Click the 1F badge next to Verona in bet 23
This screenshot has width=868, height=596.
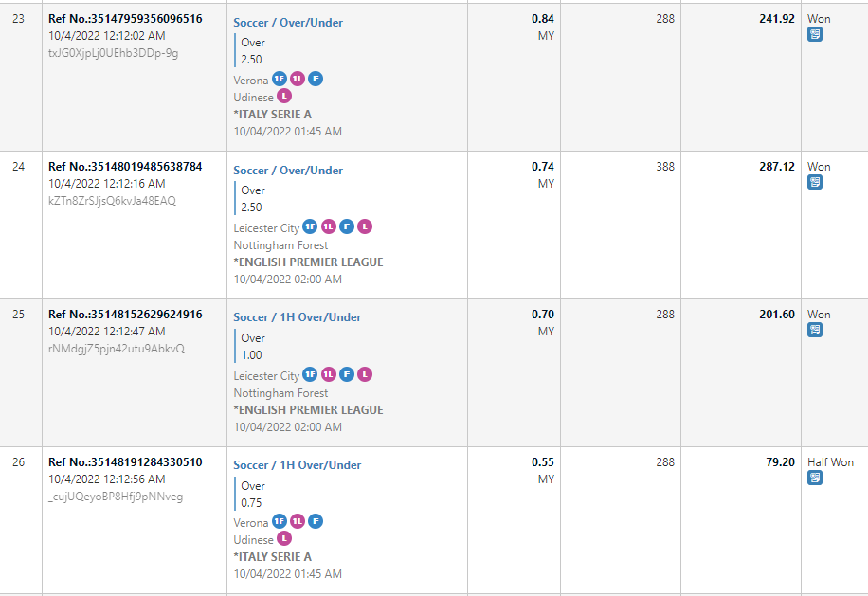point(280,80)
